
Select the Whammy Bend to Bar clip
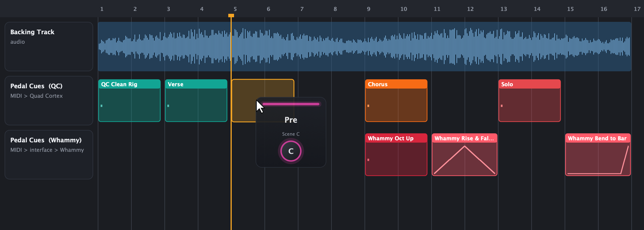click(598, 155)
